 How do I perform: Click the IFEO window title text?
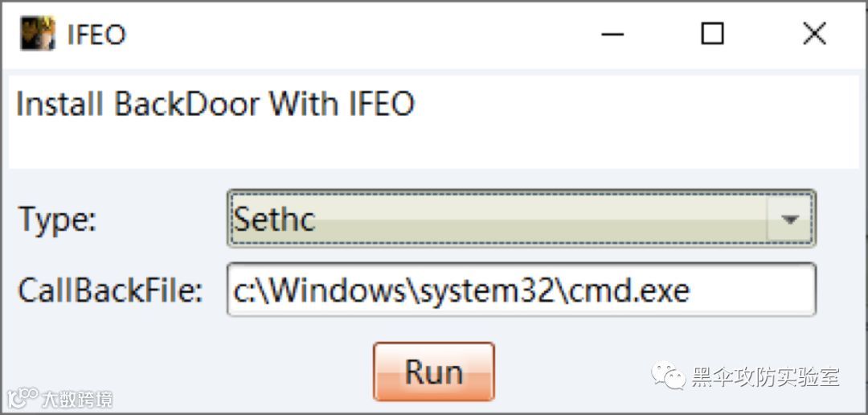[97, 35]
